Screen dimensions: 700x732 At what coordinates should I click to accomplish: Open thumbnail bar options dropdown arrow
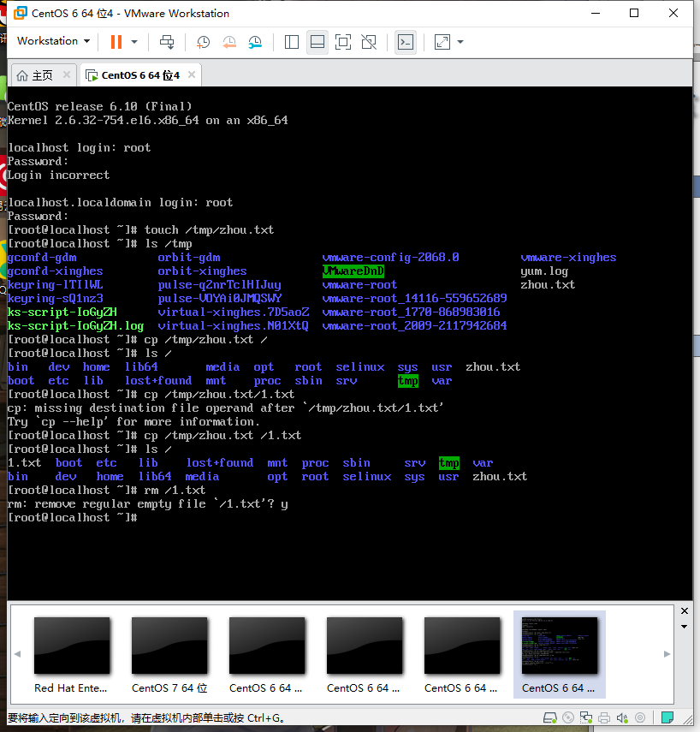point(684,627)
